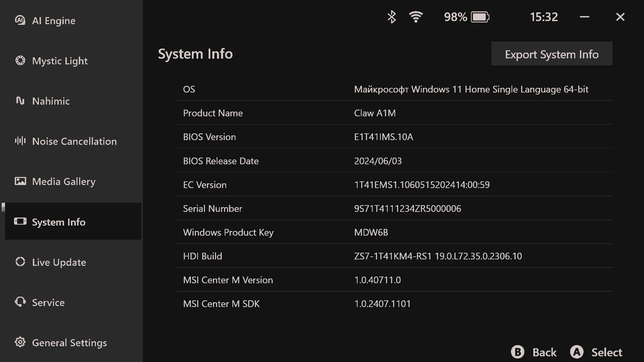Click the Windows 11 Home Single Language value
The height and width of the screenshot is (362, 644).
[x=471, y=89]
